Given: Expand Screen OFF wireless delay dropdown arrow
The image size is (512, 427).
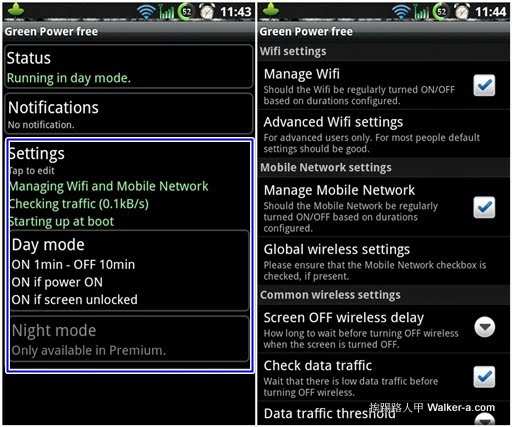Looking at the screenshot, I should pos(485,327).
